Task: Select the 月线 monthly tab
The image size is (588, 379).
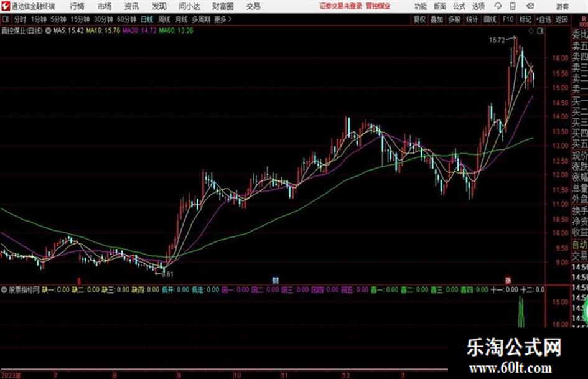Action: pos(182,19)
